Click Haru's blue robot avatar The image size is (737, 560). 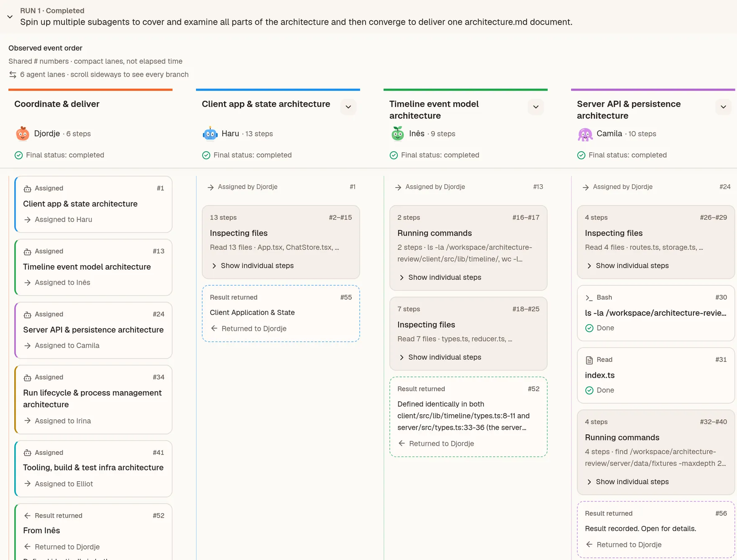pos(210,134)
